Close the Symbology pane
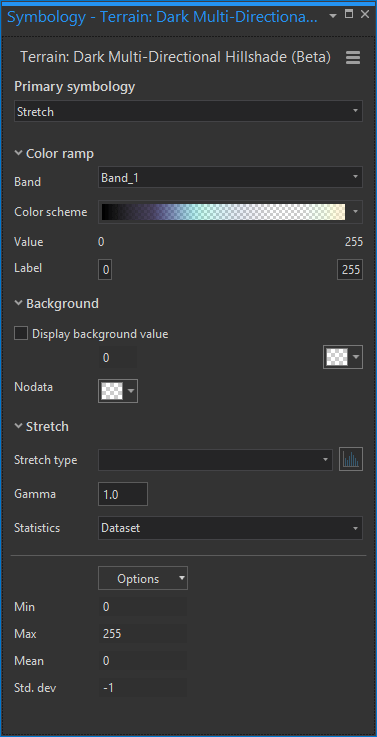 [x=365, y=14]
